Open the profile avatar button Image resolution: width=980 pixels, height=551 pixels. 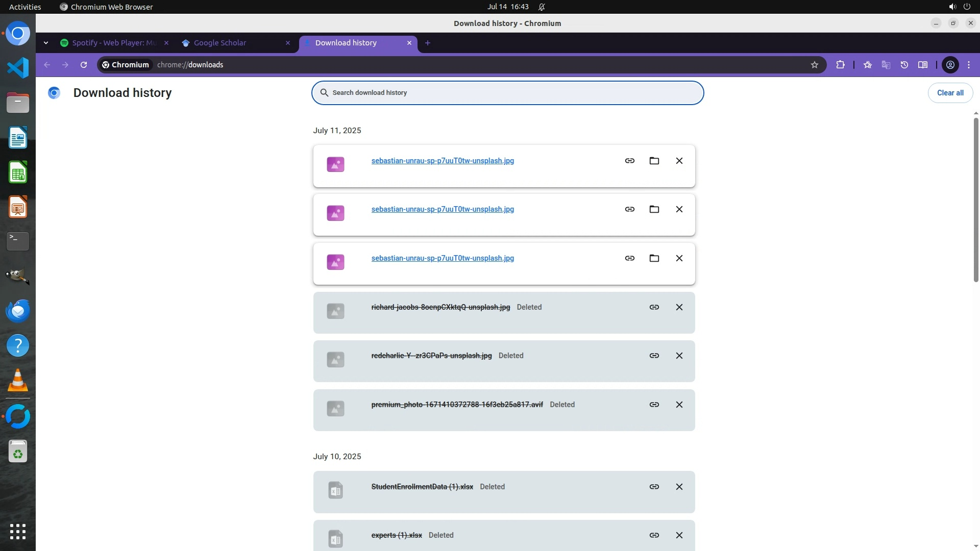(x=950, y=65)
